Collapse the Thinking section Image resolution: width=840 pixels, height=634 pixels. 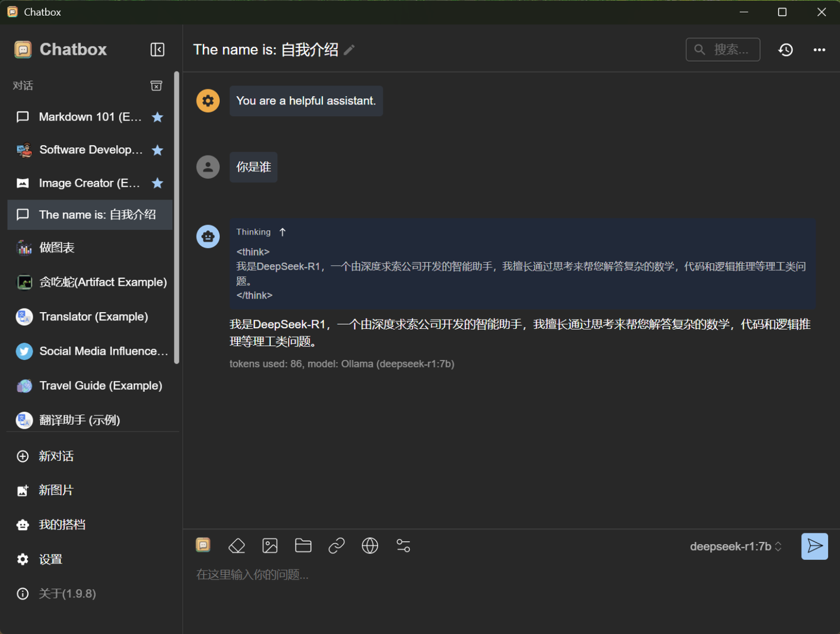coord(282,232)
